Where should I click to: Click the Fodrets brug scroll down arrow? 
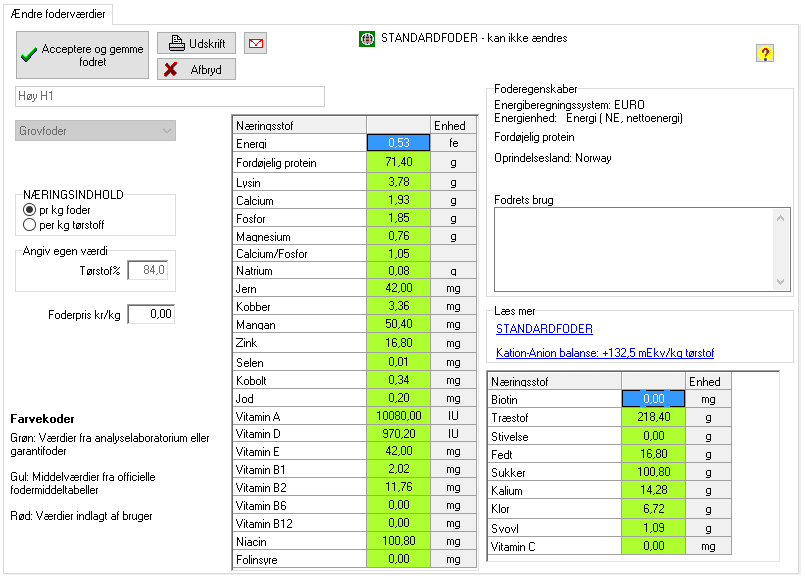[780, 282]
